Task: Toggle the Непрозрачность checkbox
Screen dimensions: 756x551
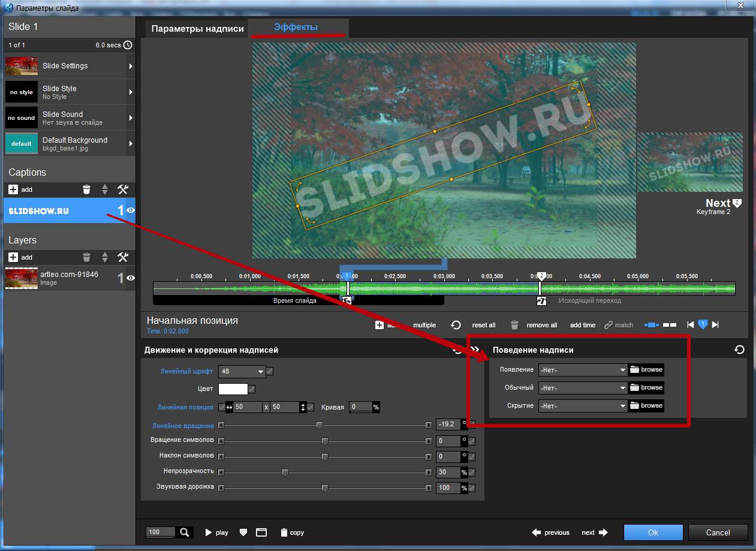Action: pos(472,472)
